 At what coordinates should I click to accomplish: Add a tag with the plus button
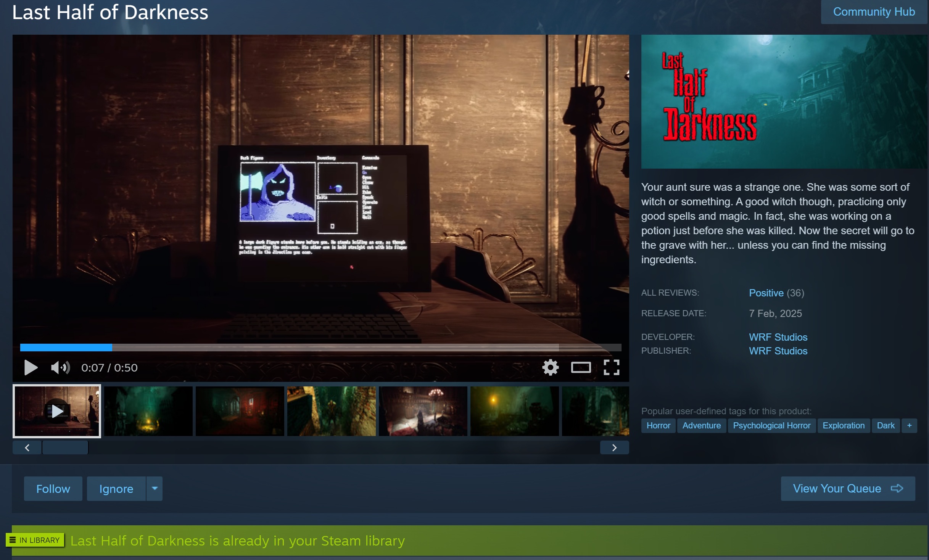coord(909,425)
